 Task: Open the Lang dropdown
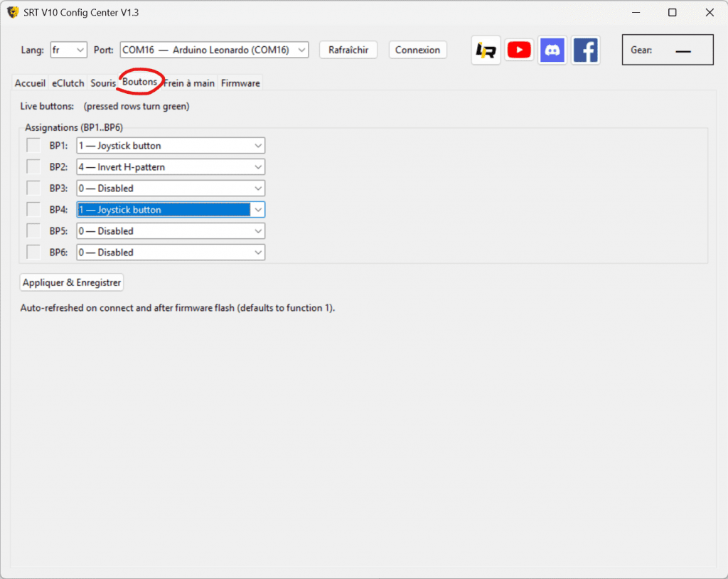(68, 50)
